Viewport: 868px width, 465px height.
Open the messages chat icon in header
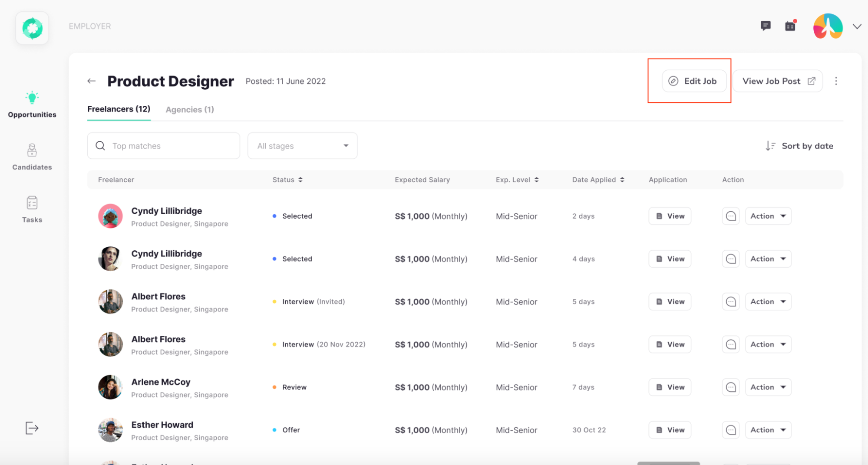[x=766, y=26]
